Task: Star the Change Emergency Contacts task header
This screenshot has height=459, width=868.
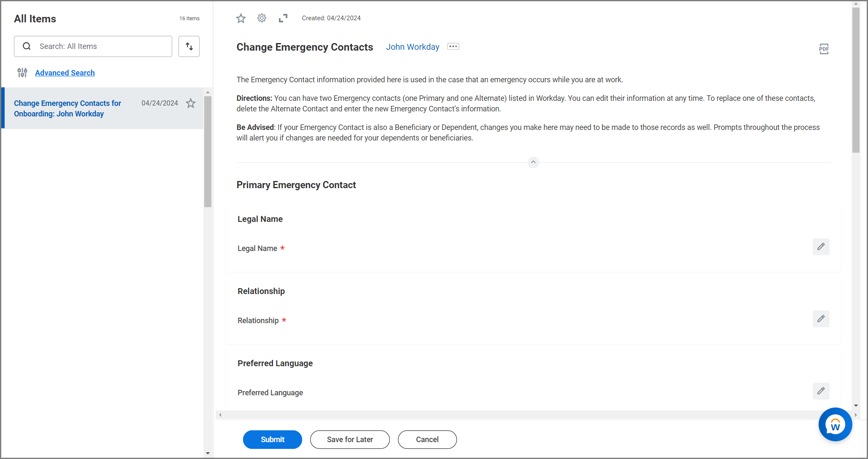Action: (x=241, y=18)
